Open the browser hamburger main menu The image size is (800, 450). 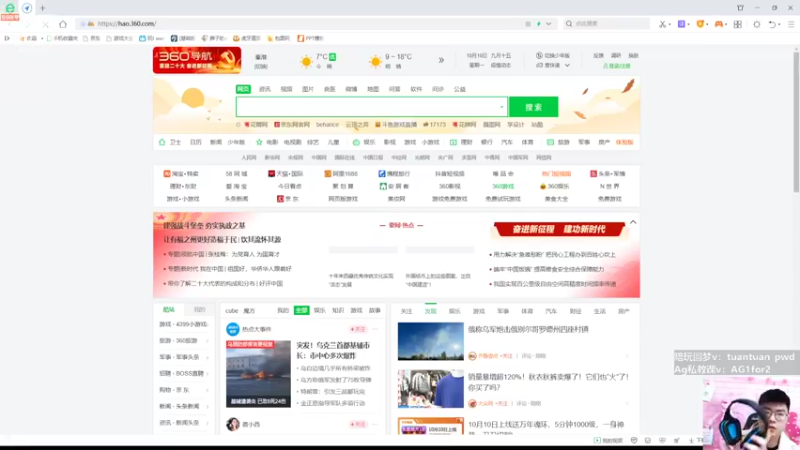[x=791, y=24]
